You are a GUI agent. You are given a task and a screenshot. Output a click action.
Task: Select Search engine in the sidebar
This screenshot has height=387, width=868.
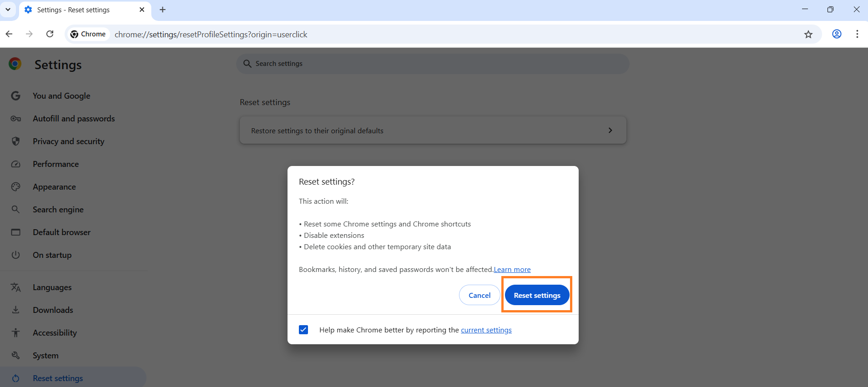pyautogui.click(x=58, y=210)
